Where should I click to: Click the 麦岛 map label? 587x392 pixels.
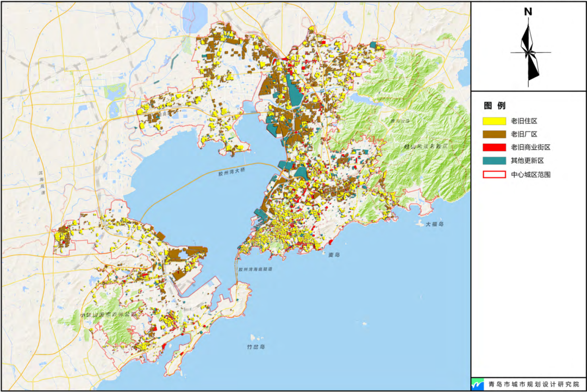point(334,255)
